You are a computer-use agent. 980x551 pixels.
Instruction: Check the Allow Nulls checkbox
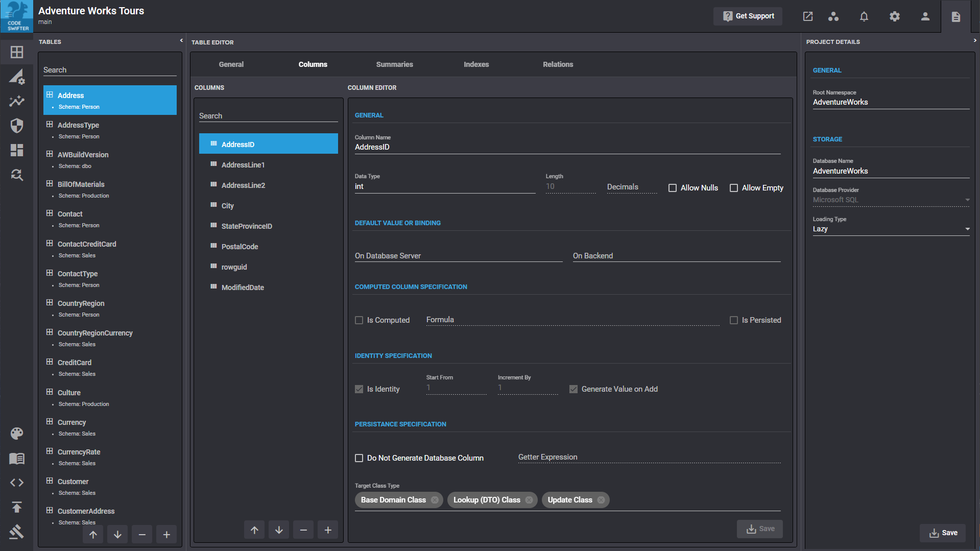(672, 188)
